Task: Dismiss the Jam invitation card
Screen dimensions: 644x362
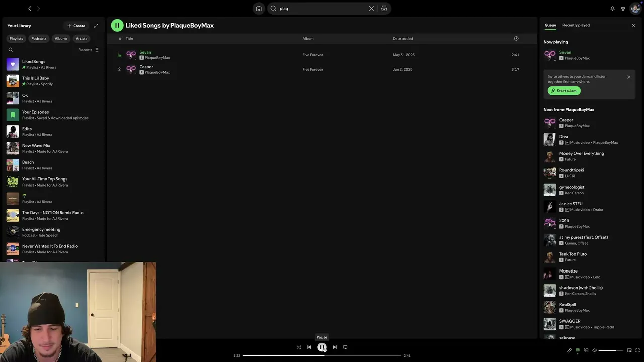Action: coord(628,77)
